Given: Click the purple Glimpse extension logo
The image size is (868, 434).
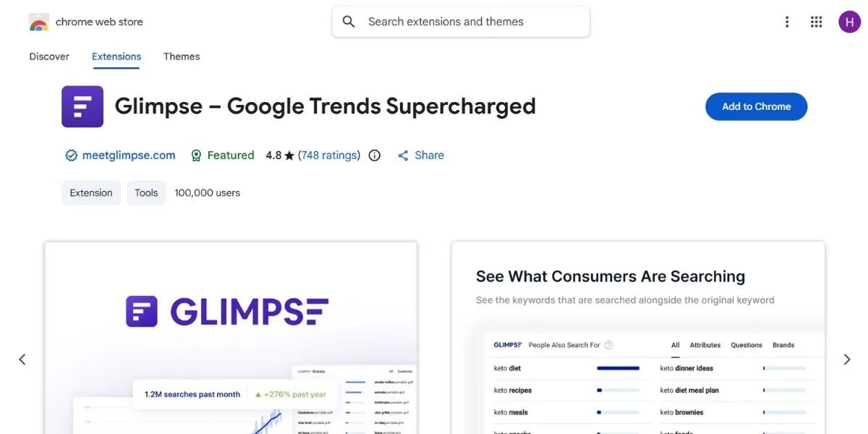Looking at the screenshot, I should click(x=82, y=106).
